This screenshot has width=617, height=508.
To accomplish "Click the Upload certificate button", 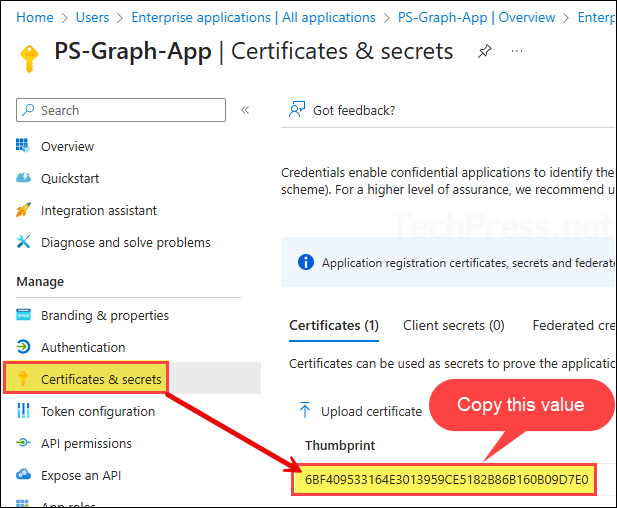I will click(x=360, y=411).
